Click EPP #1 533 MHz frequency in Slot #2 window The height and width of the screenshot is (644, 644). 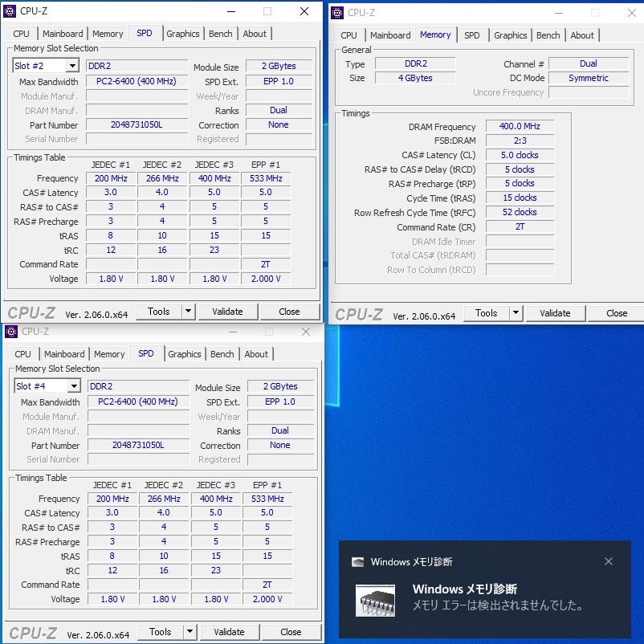click(266, 178)
